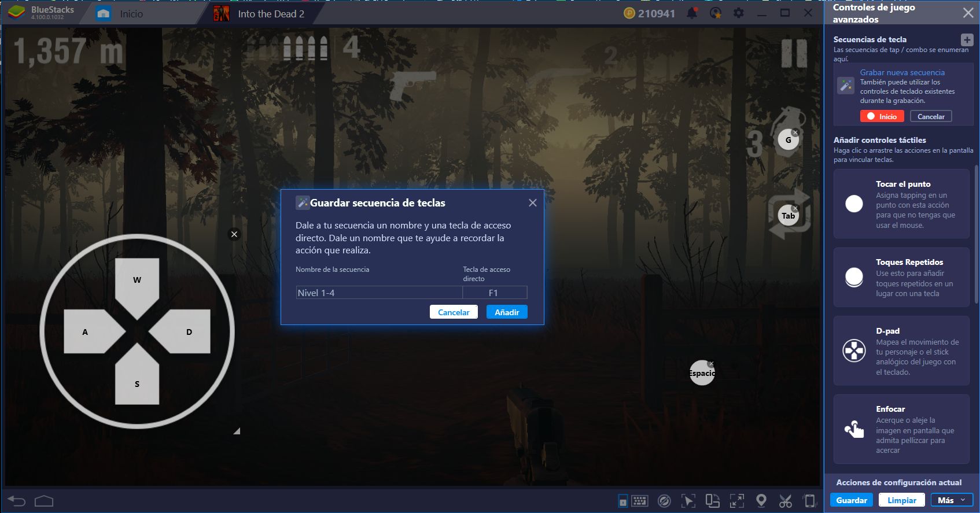Toggle the hide controls eye icon

click(664, 501)
